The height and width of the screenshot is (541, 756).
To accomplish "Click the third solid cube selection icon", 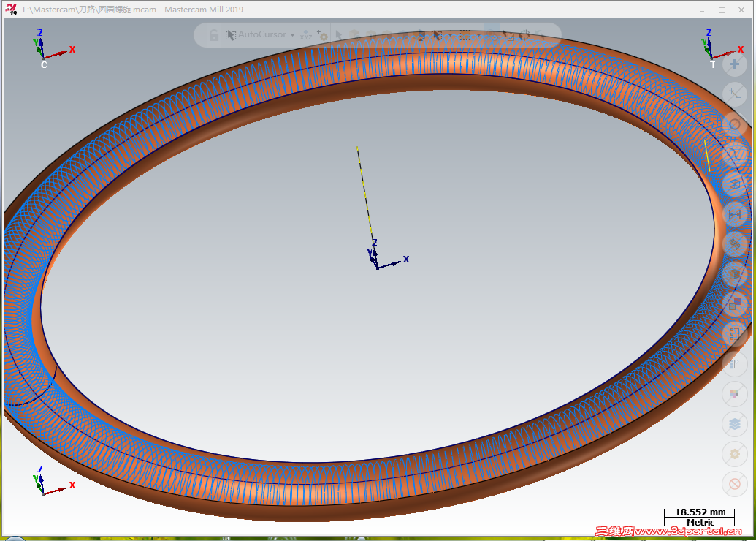I will point(386,35).
